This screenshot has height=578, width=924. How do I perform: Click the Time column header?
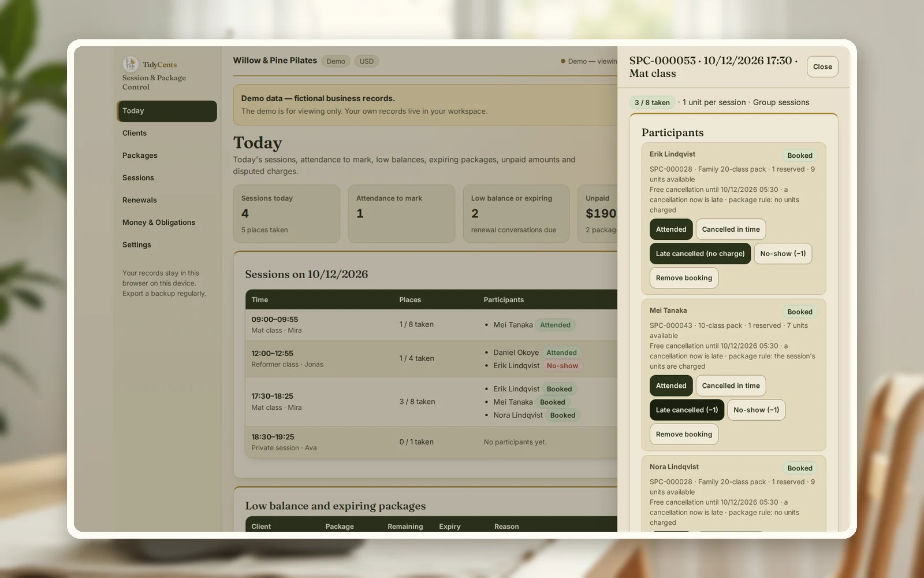coord(260,300)
